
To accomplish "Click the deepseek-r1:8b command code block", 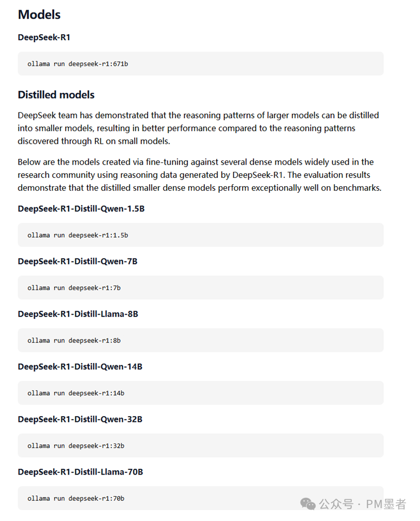I will click(x=200, y=340).
